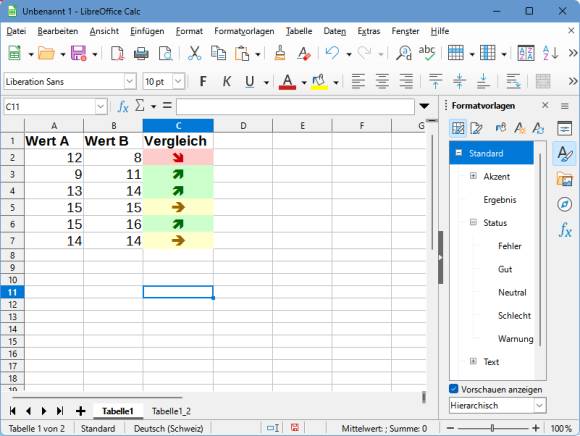Screen dimensions: 580x436
Task: Click the Cut scissors icon
Action: click(x=194, y=54)
